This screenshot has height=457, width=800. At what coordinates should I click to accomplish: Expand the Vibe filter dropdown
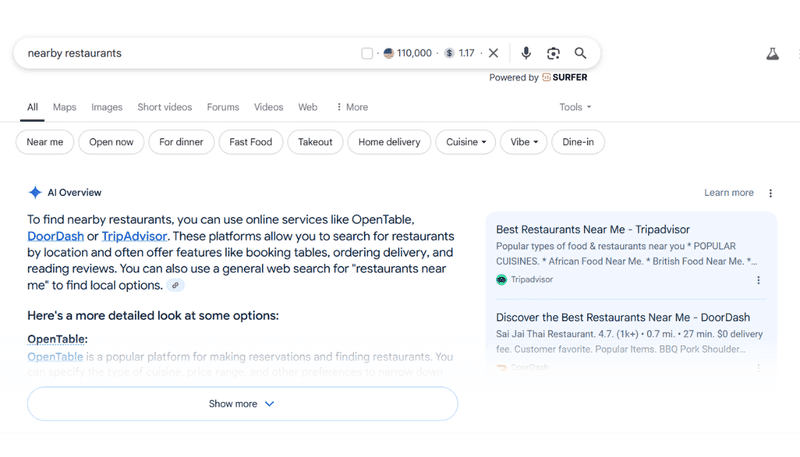524,142
